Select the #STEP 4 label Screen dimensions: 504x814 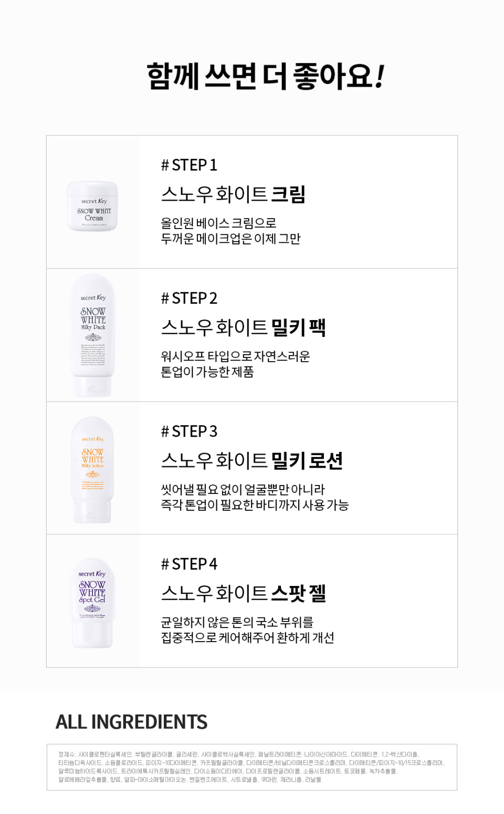(x=189, y=564)
